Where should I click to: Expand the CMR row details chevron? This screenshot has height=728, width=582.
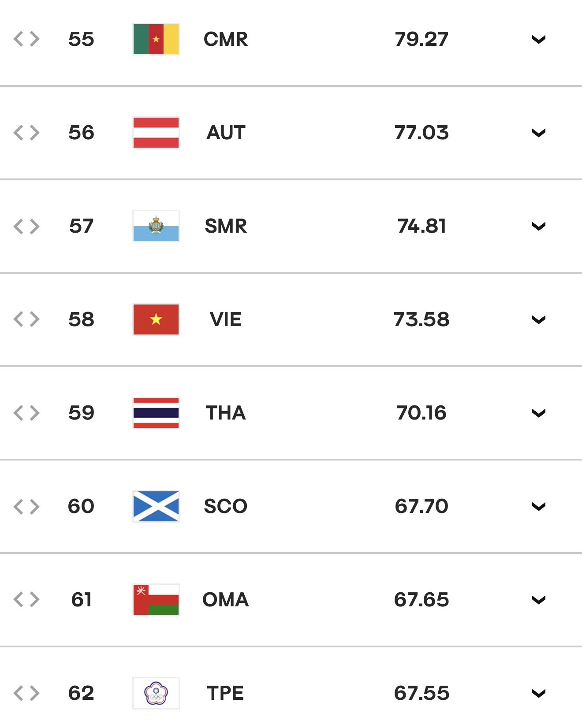point(539,40)
